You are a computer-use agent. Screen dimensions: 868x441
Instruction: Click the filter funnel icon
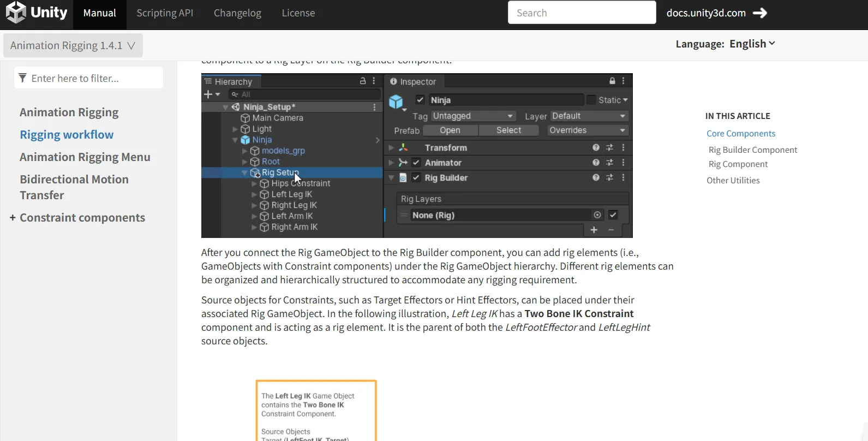tap(22, 78)
